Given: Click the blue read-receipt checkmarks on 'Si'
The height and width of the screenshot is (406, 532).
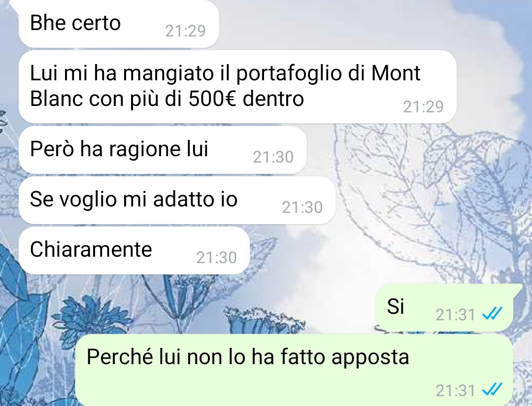Looking at the screenshot, I should tap(492, 314).
